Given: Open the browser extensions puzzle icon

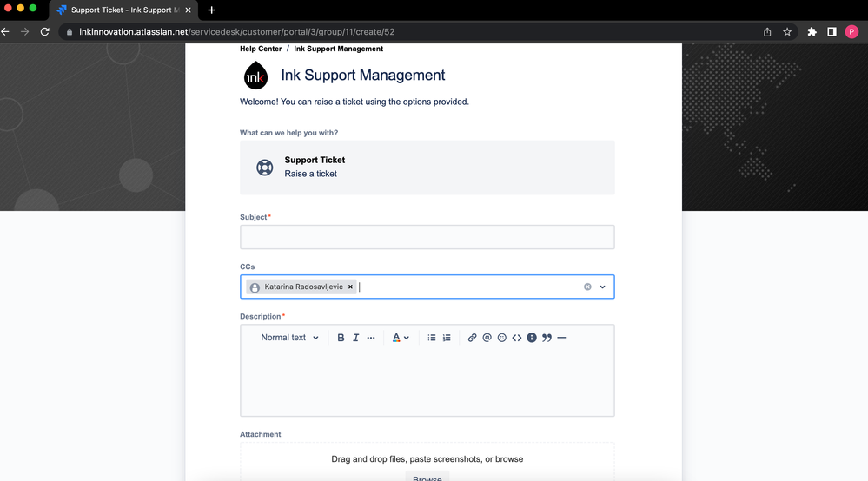Looking at the screenshot, I should [812, 32].
